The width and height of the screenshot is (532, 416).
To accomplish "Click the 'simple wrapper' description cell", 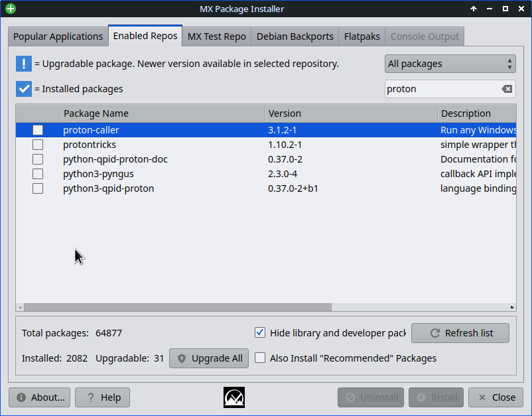I will tap(478, 145).
